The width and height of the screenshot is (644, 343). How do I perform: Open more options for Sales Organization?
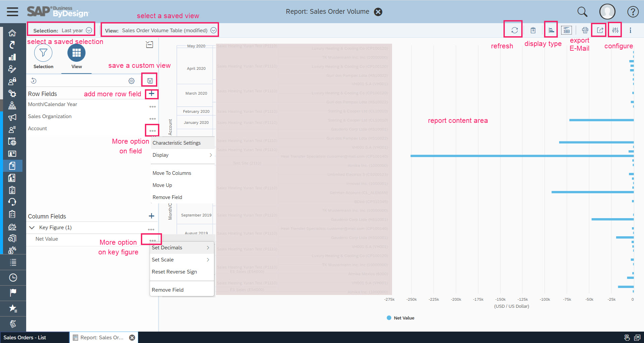(x=153, y=119)
